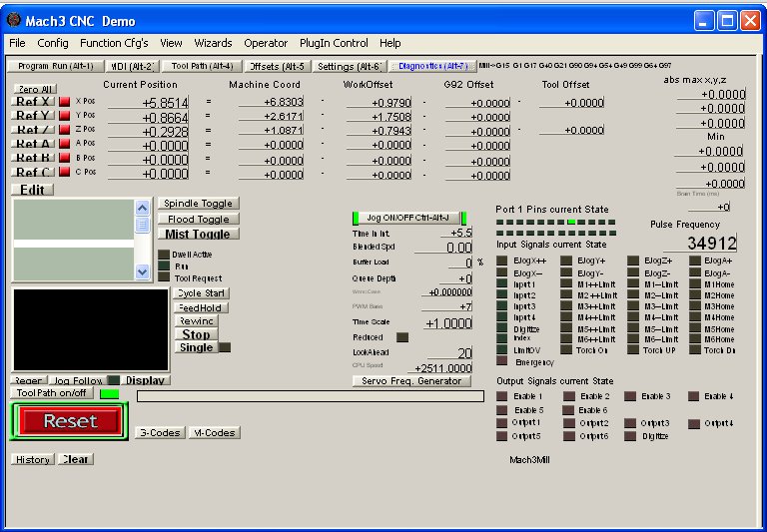Viewport: 767px width, 532px height.
Task: Open the File menu
Action: (17, 43)
